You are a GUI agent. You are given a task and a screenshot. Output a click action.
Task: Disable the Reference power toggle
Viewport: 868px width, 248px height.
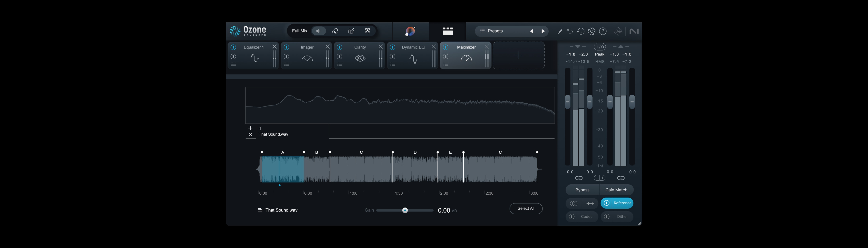point(607,203)
